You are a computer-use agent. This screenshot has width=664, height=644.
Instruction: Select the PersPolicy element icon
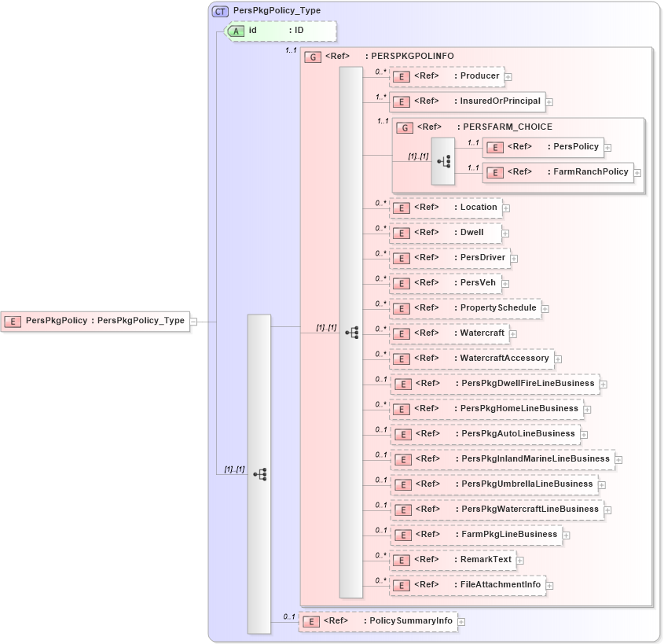point(494,147)
